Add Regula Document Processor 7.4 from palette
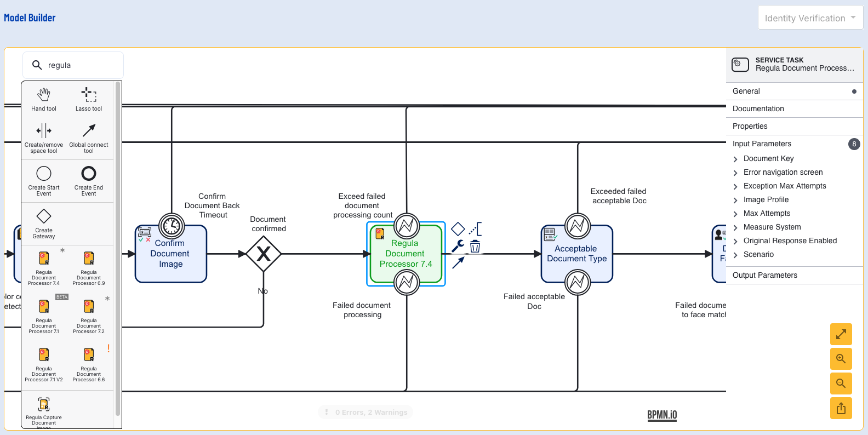 pos(44,268)
